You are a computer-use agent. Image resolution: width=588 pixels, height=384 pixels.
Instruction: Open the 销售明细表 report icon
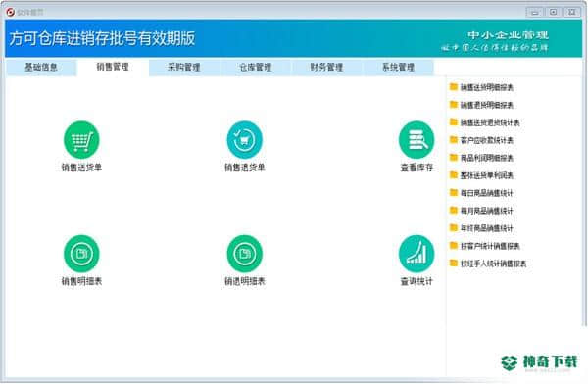tap(81, 254)
